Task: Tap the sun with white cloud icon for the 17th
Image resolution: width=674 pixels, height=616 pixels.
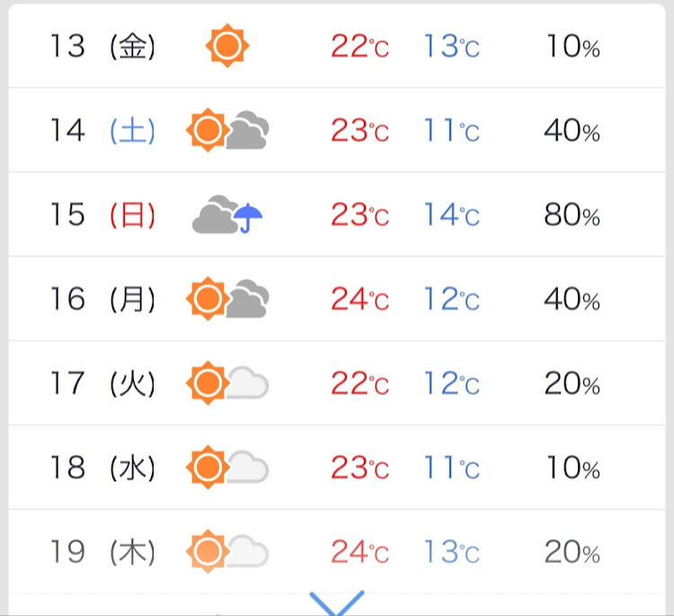Action: click(227, 383)
